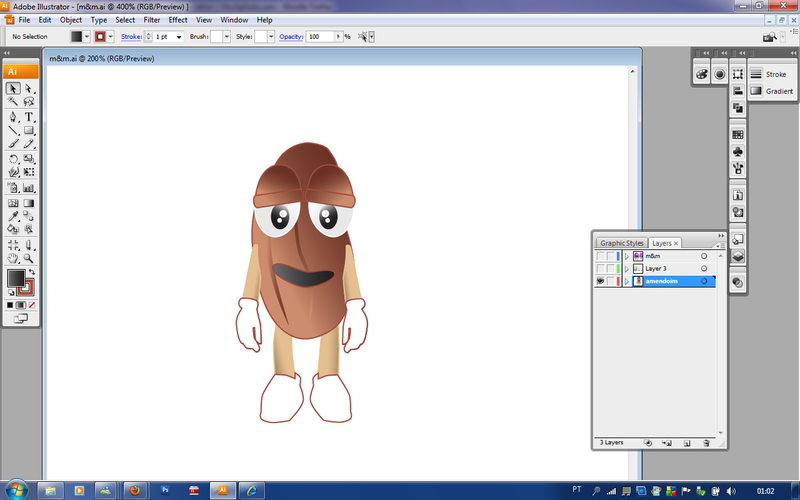Open the Window menu
This screenshot has height=500, width=800.
click(234, 20)
